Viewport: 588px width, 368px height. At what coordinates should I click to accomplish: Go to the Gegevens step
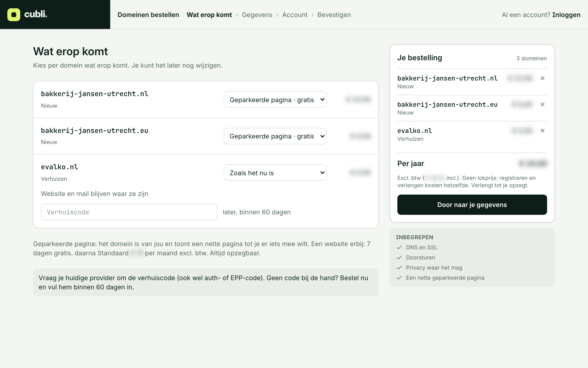pos(257,14)
